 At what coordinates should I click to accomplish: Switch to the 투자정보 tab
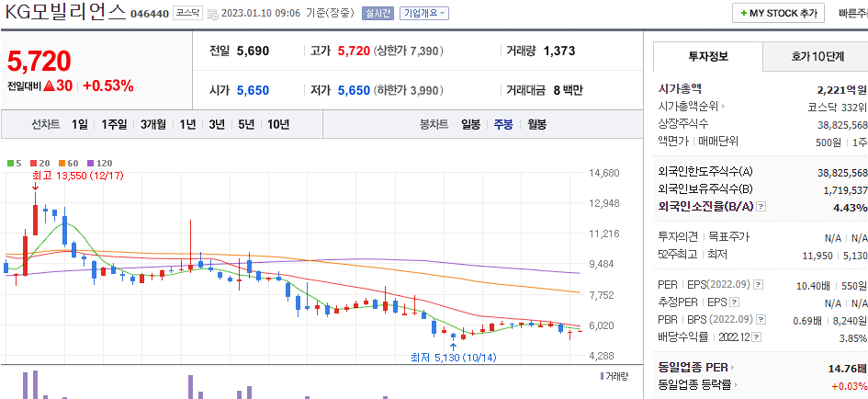click(708, 56)
